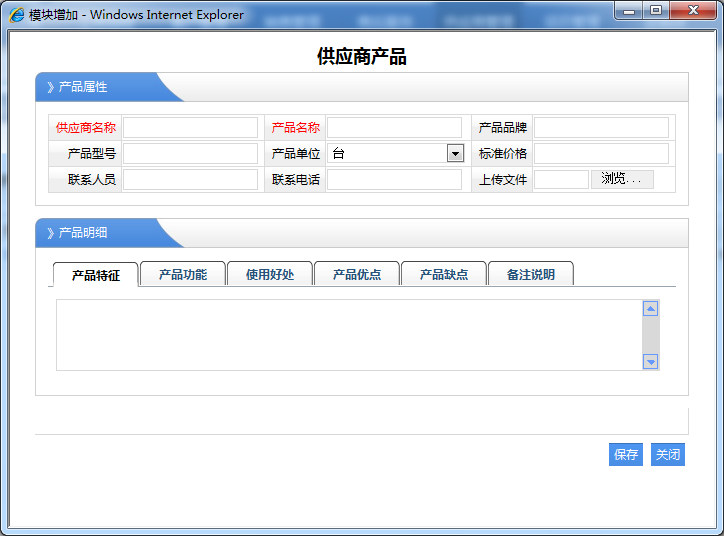Go to the 产品缺点 tab
724x536 pixels.
(x=444, y=274)
